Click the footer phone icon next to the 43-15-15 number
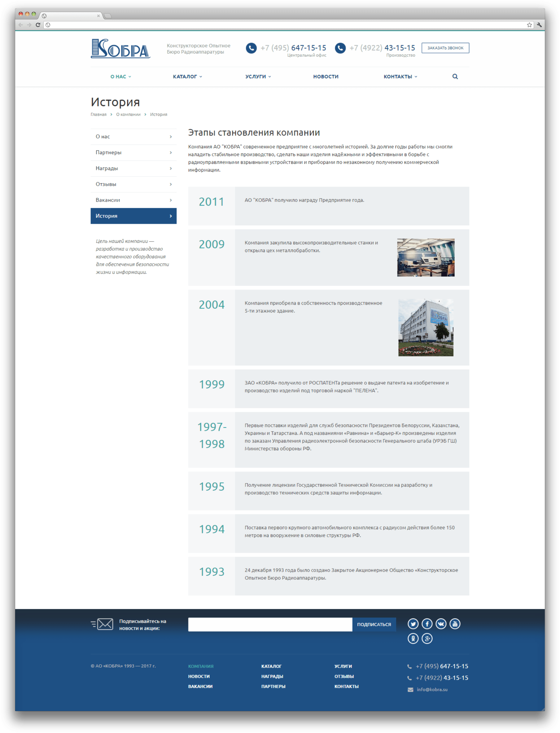 [410, 678]
